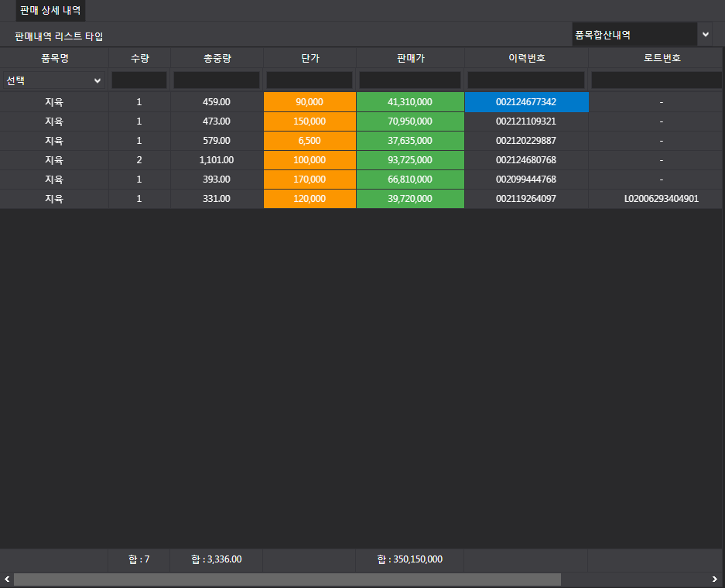Sort by the 이력번호 column header
The image size is (725, 588).
click(x=527, y=58)
